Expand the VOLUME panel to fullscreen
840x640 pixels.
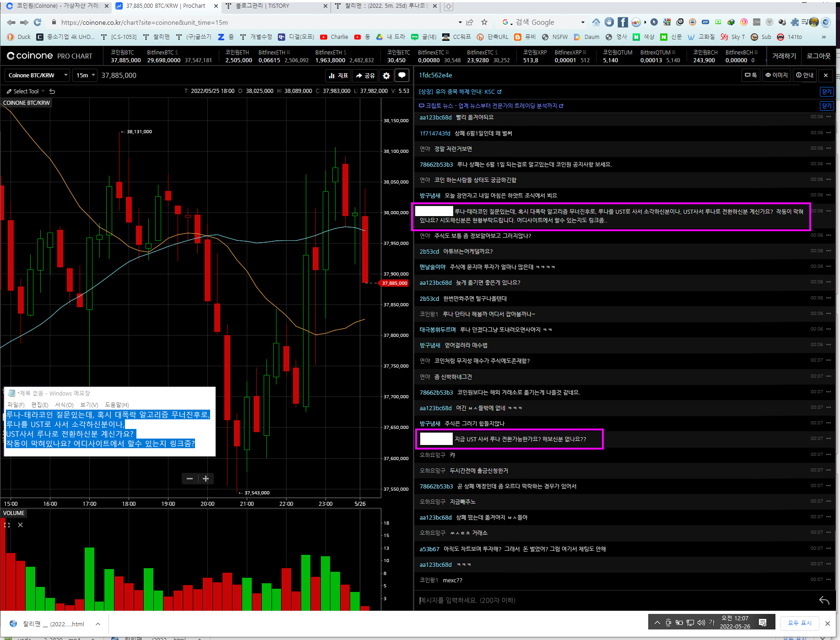[7, 525]
